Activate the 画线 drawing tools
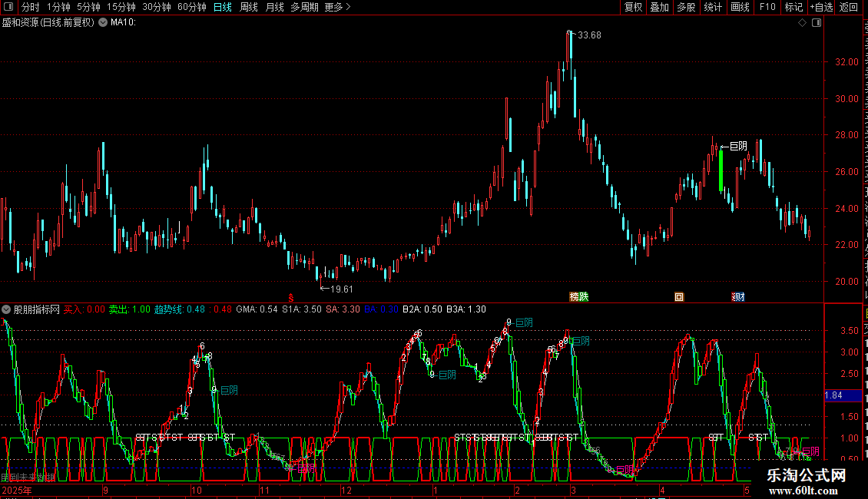Viewport: 868px width, 499px height. (x=740, y=7)
